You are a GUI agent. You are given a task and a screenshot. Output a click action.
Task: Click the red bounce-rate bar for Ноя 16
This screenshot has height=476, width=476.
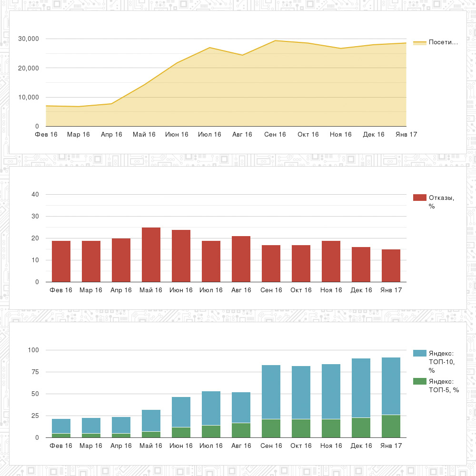click(x=331, y=261)
